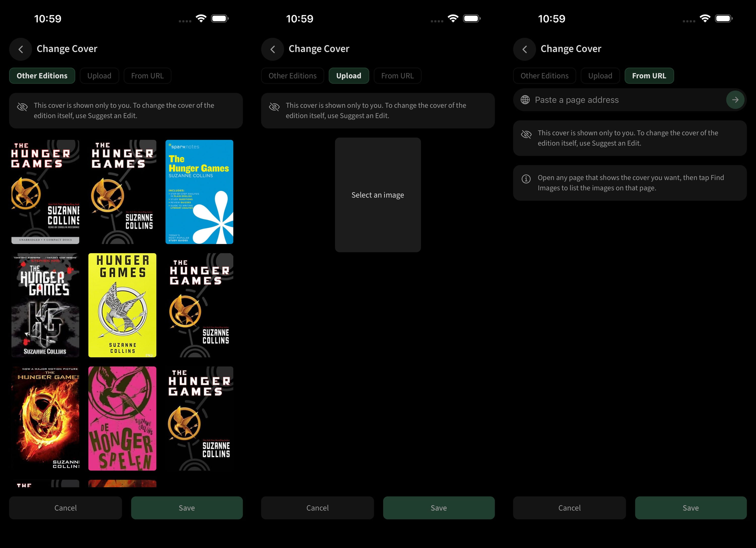Open Other Editions tab from the Upload screen

click(x=293, y=76)
